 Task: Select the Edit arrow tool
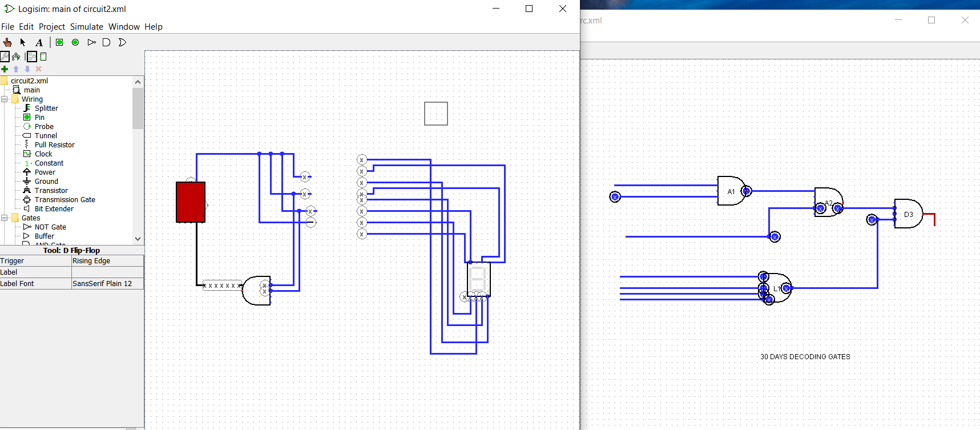pos(23,42)
